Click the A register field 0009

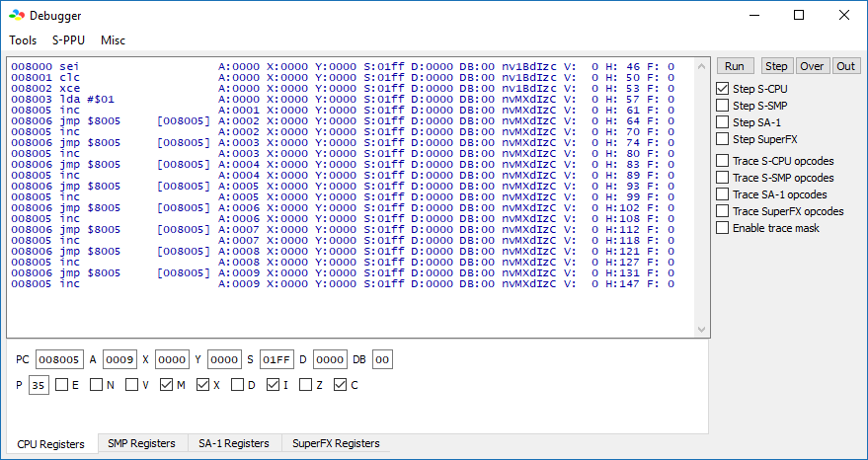[119, 360]
